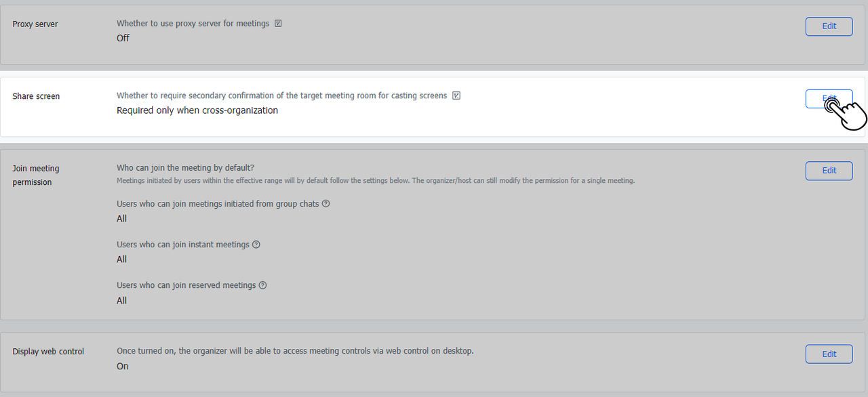The image size is (868, 397).
Task: Click "All" under group chats meetings
Action: pos(121,219)
